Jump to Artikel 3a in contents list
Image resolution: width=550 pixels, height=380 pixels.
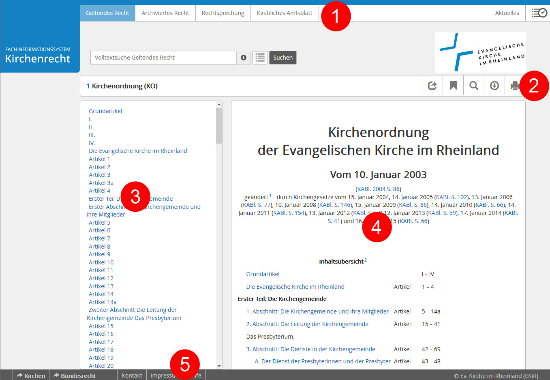(101, 183)
